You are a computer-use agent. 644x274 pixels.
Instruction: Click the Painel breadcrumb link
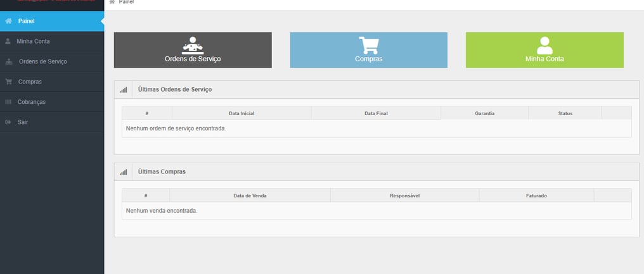point(126,2)
